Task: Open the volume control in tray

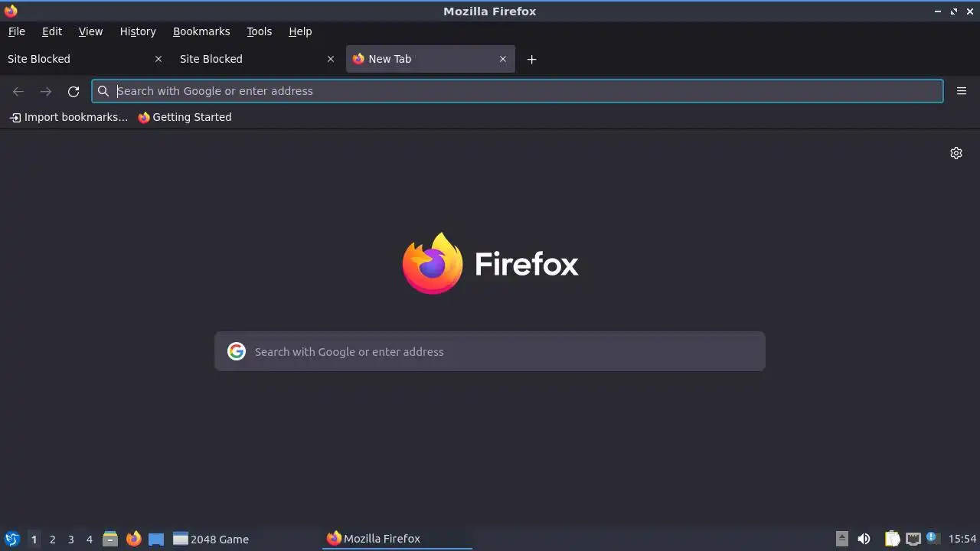Action: [864, 539]
